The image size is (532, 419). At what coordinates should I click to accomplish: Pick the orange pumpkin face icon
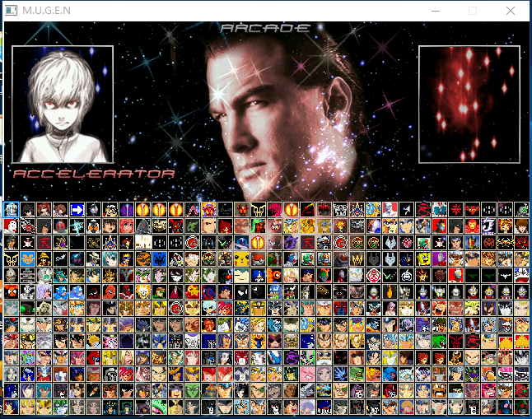[x=142, y=259]
